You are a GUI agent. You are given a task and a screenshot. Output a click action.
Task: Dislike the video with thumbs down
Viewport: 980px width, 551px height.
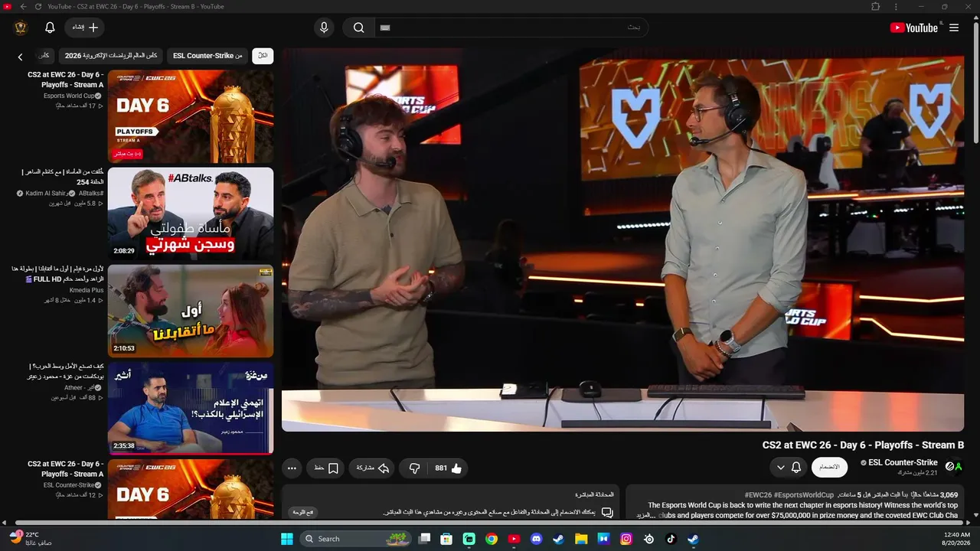point(414,468)
